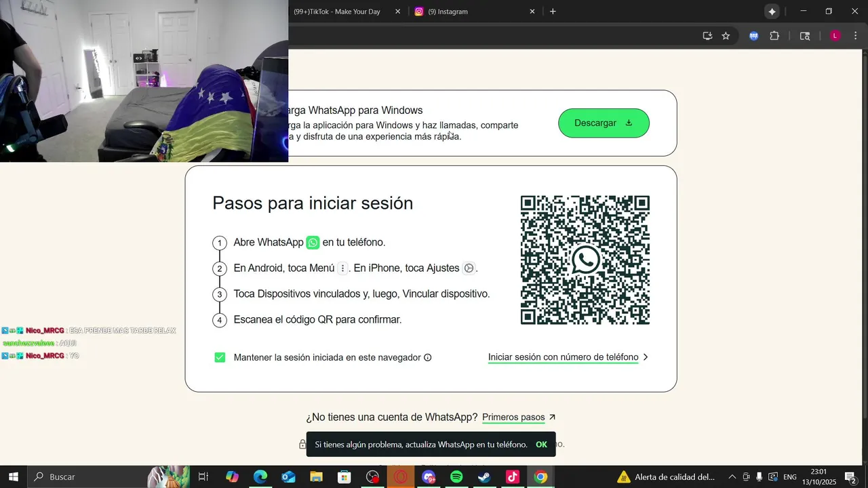Open Alerta de calidad del aire widget
Image resolution: width=868 pixels, height=488 pixels.
point(666,477)
